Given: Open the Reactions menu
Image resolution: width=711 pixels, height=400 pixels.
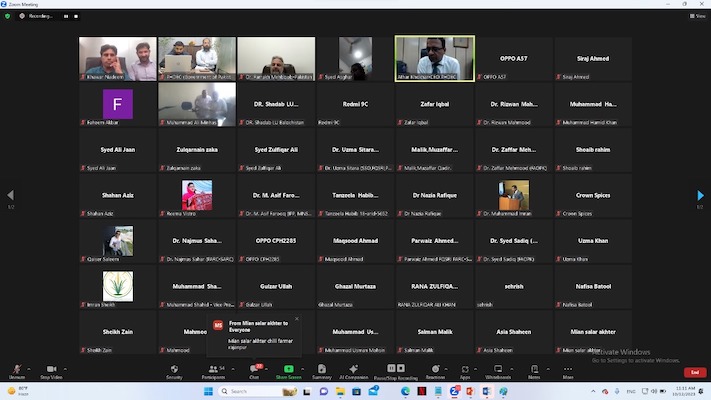Looking at the screenshot, I should pyautogui.click(x=435, y=371).
